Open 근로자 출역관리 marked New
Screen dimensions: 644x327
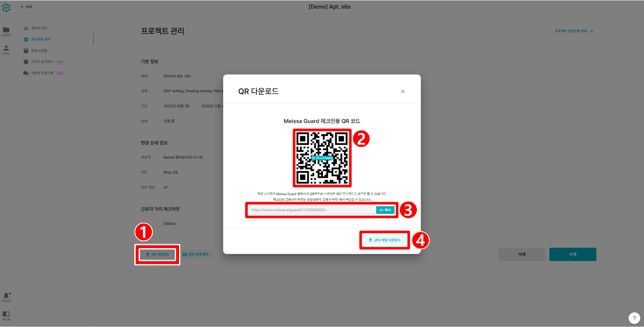43,61
